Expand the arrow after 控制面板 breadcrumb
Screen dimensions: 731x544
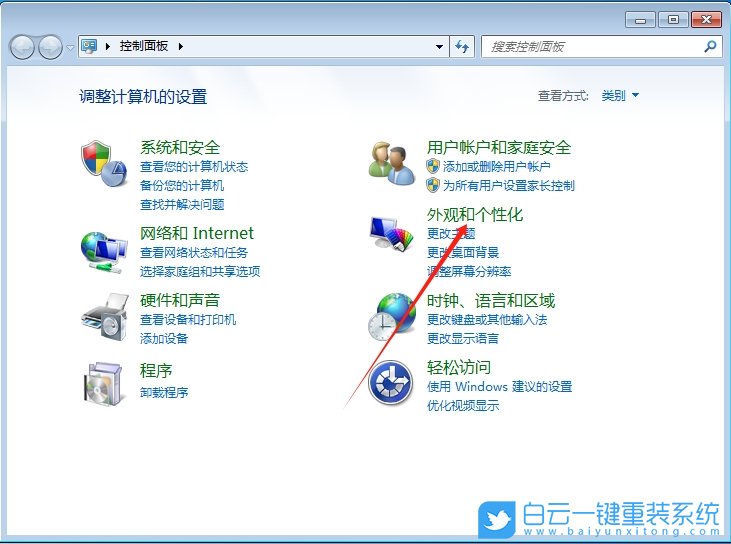(180, 46)
